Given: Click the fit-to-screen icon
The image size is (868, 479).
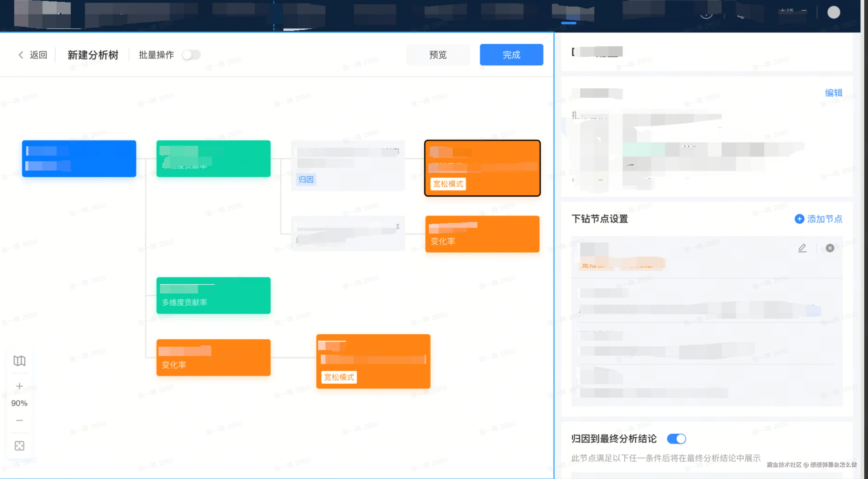Looking at the screenshot, I should [19, 446].
